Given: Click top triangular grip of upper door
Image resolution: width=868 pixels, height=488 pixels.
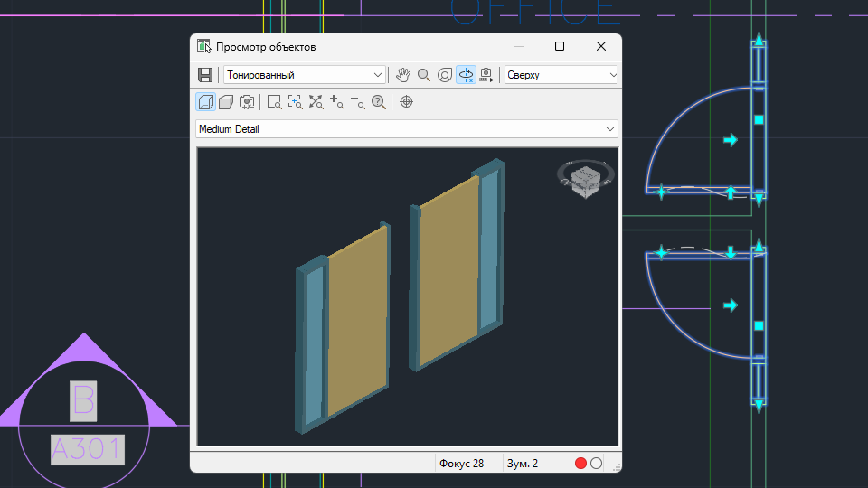Looking at the screenshot, I should [x=759, y=39].
